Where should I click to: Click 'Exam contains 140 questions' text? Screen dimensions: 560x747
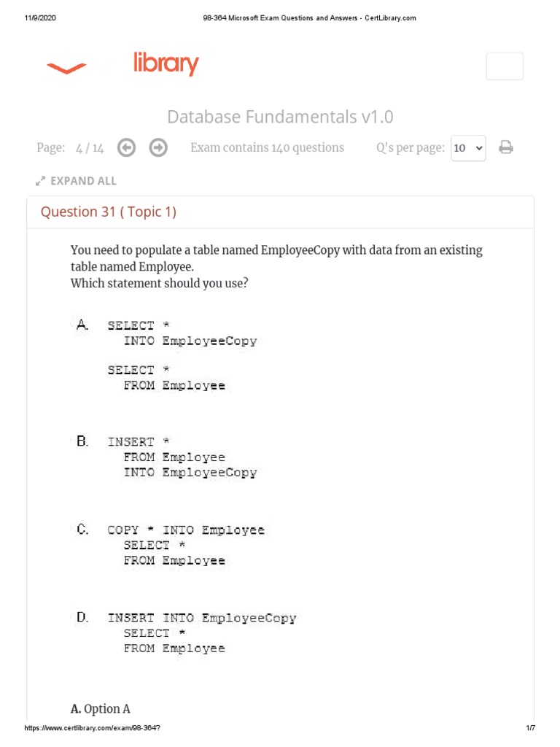(x=267, y=148)
